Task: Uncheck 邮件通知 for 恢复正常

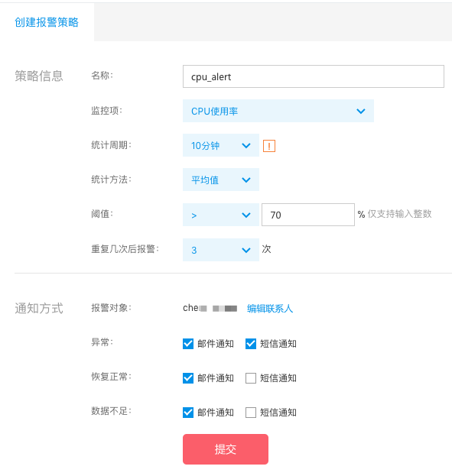Action: [188, 378]
